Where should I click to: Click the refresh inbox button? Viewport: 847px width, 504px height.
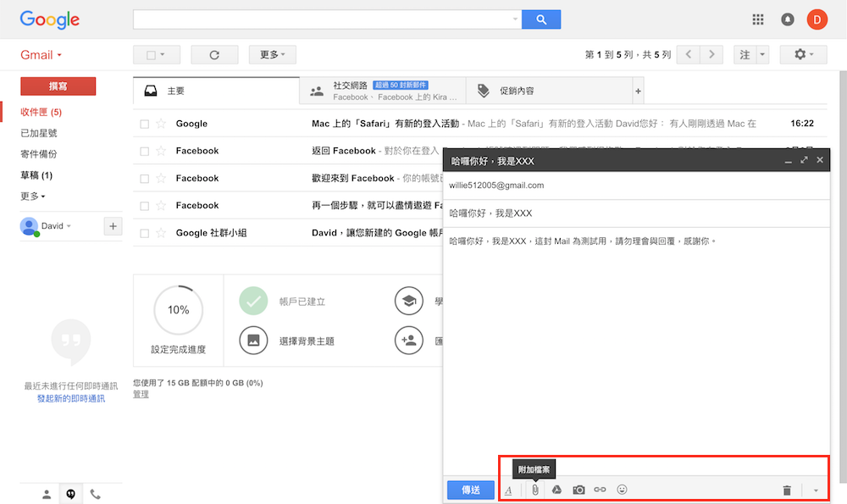pos(214,55)
